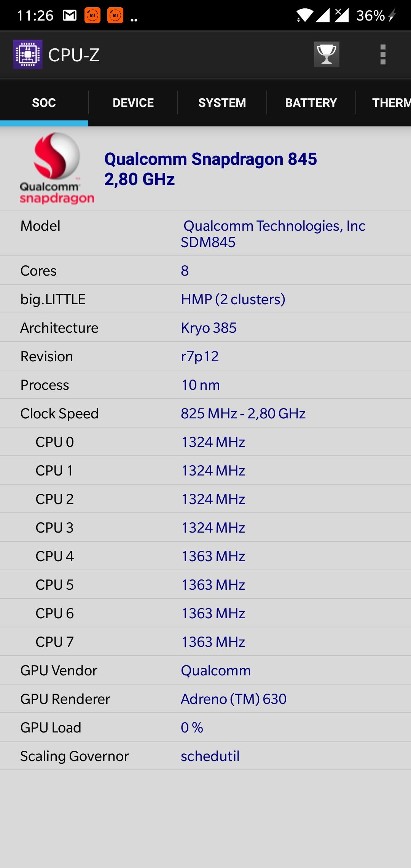
Task: Tap the Architecture Kryo 385 row
Action: tap(205, 328)
